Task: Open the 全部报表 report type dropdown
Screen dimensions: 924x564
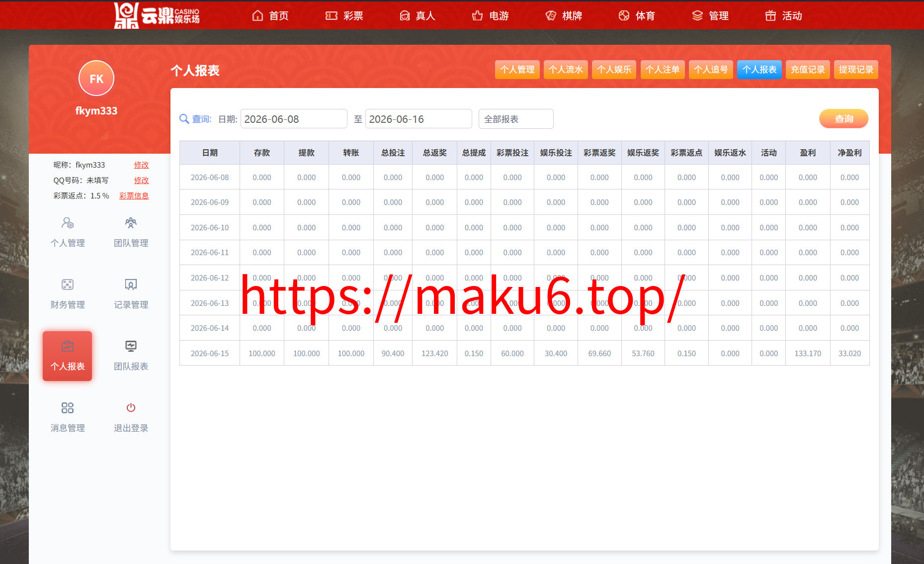Action: tap(516, 119)
